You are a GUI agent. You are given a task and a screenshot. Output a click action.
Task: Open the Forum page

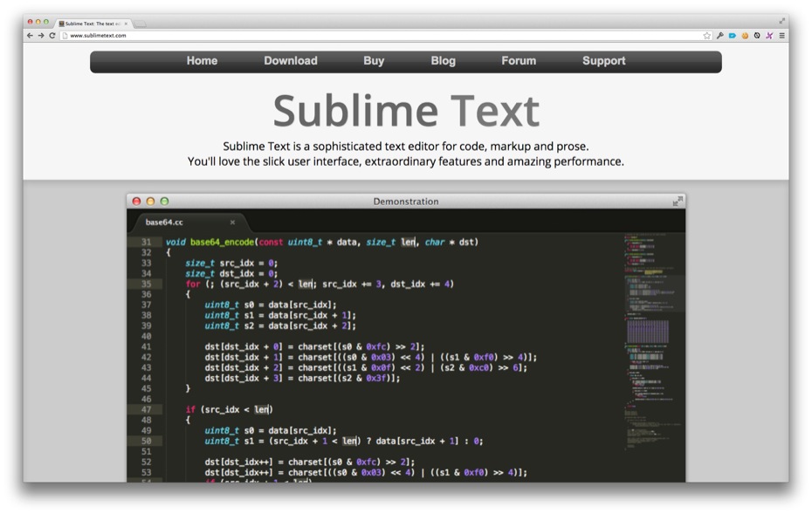tap(519, 60)
